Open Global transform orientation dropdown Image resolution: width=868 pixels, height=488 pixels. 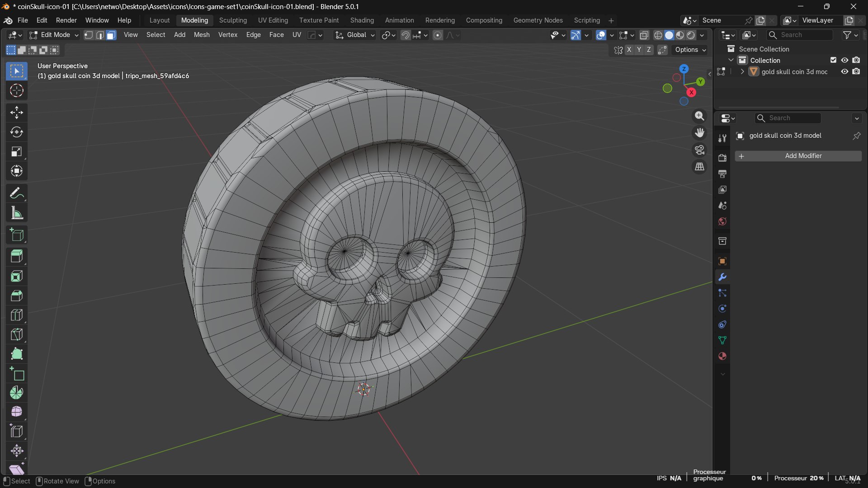[355, 35]
